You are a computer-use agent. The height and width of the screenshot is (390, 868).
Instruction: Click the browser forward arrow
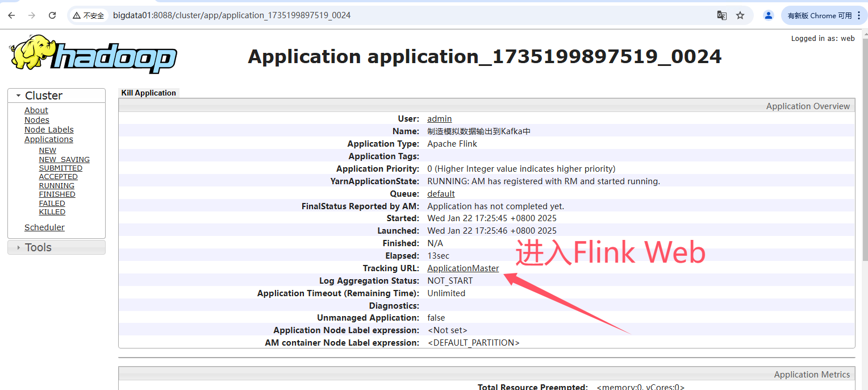click(32, 15)
